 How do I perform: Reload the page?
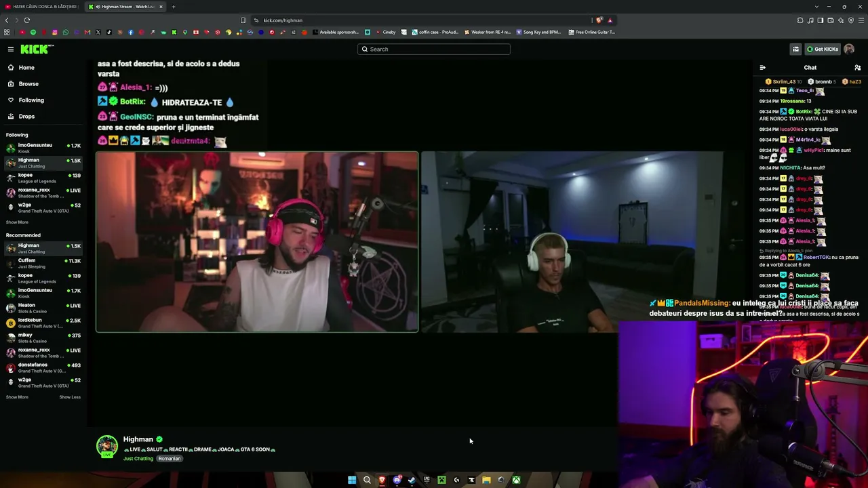click(x=27, y=20)
